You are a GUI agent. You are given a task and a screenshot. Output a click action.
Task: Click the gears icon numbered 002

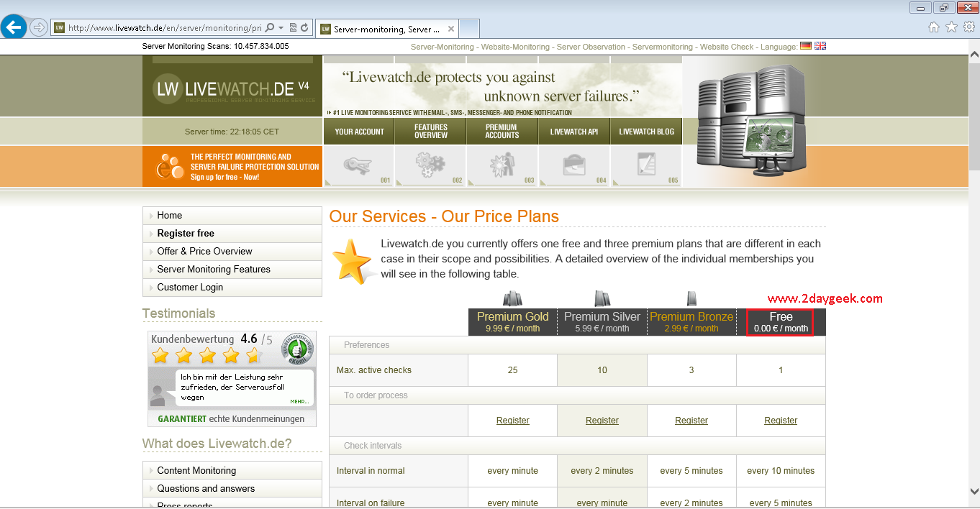430,166
